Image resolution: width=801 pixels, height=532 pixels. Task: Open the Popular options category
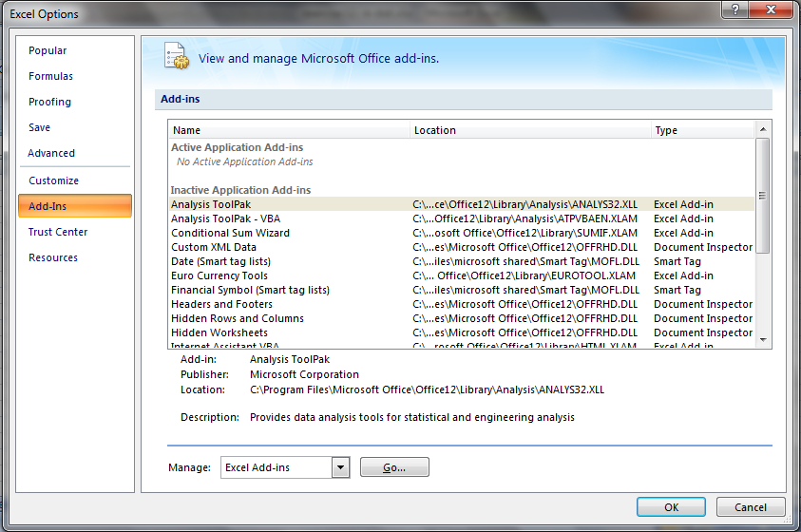48,50
